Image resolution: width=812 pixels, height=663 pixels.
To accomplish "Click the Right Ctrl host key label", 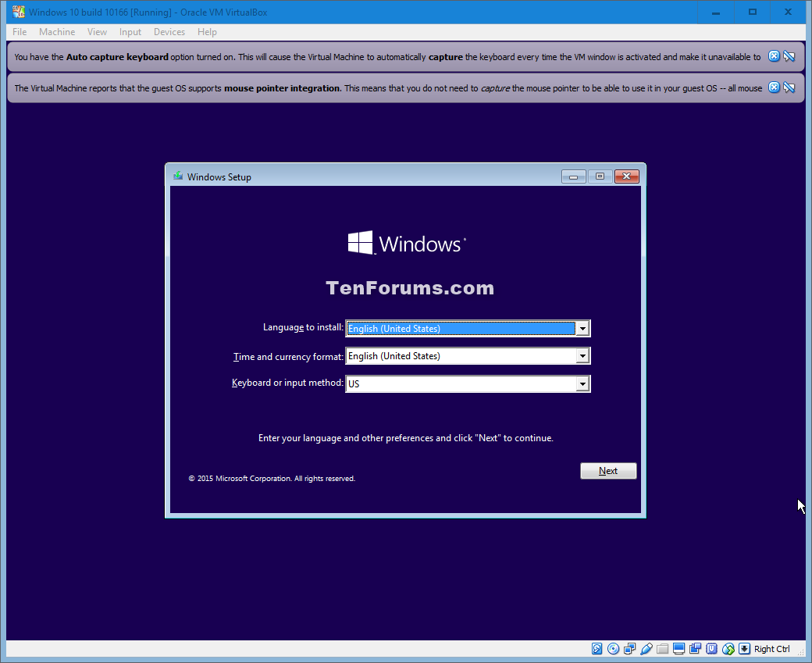I will coord(771,649).
